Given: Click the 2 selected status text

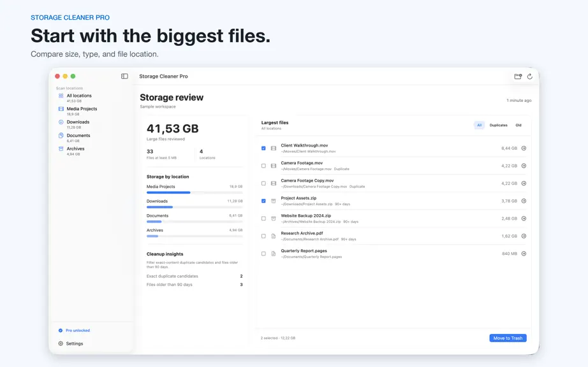Looking at the screenshot, I should coord(278,338).
